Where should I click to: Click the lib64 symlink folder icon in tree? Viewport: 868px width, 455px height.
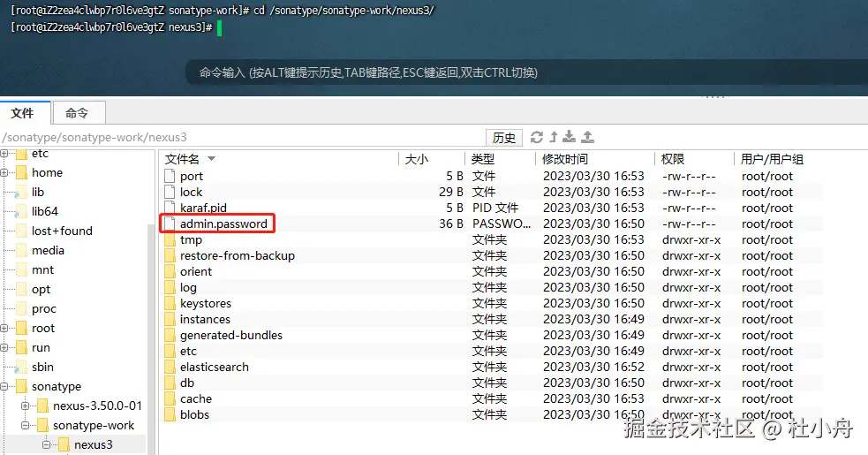21,212
